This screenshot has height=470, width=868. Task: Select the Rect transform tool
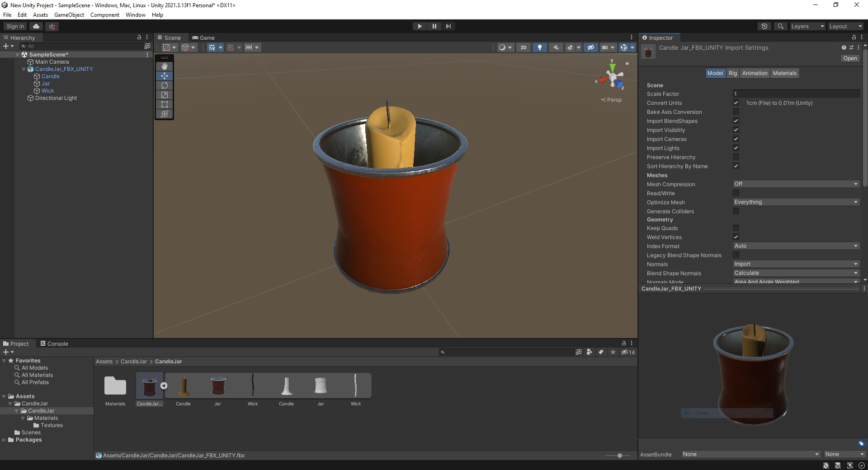point(165,104)
